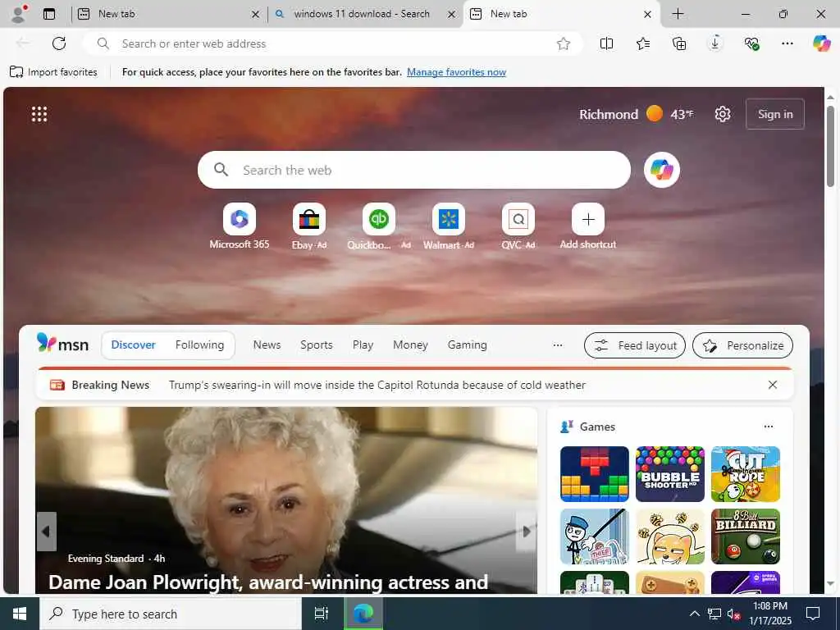Image resolution: width=840 pixels, height=630 pixels.
Task: Open the Collections icon
Action: click(678, 43)
